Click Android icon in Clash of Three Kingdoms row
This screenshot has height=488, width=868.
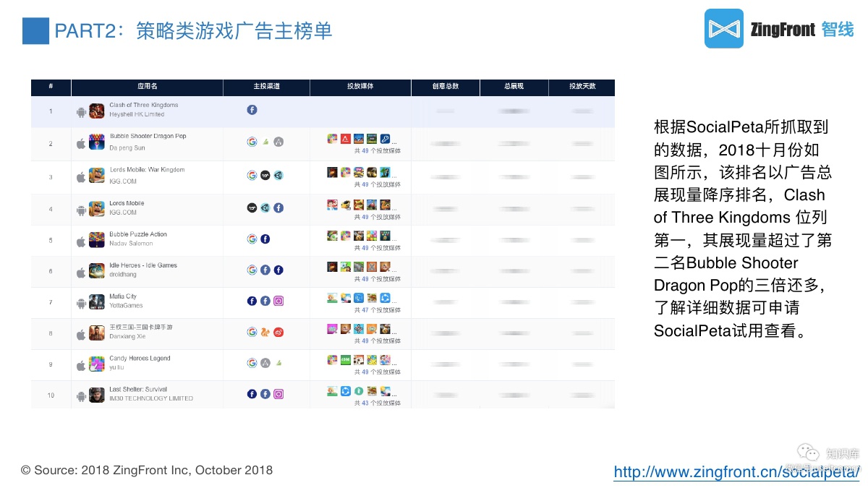(x=81, y=112)
